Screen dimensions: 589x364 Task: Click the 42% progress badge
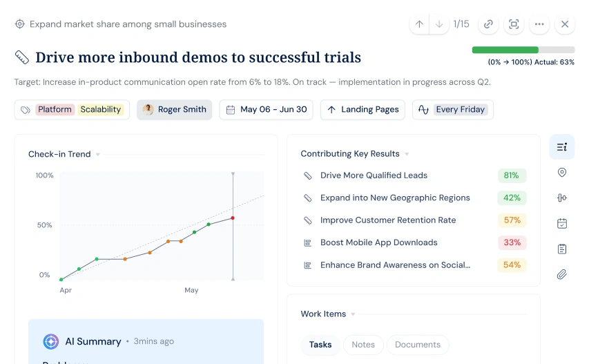512,198
